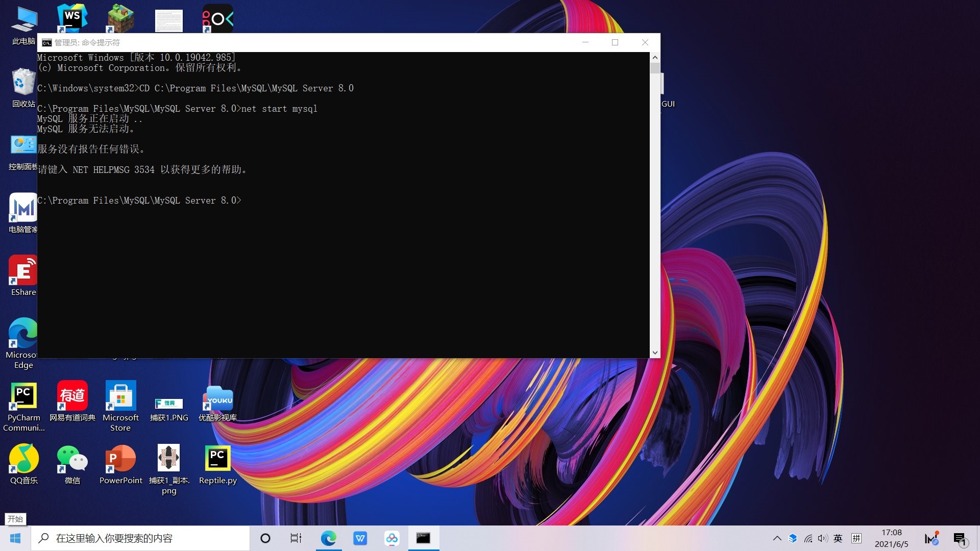Open the 捕获1.PNG image file
Screen dimensions: 980x551
169,410
